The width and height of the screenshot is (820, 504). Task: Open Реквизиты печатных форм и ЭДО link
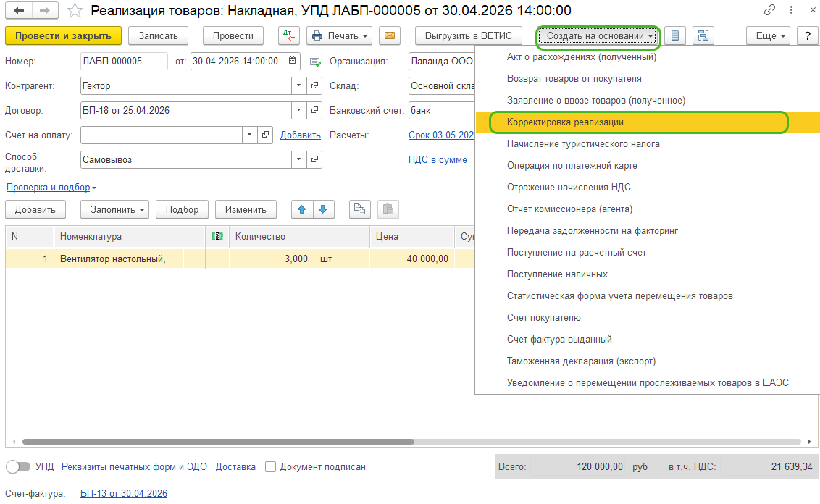(135, 467)
